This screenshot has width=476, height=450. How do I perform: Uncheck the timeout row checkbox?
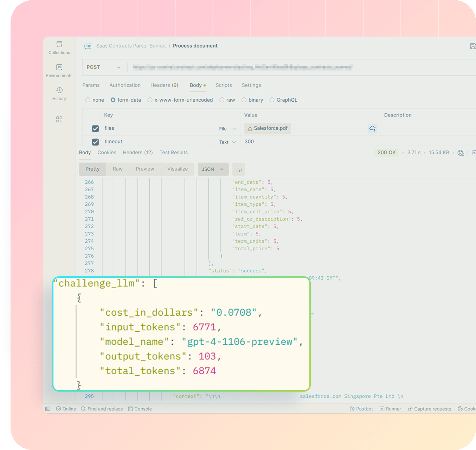click(x=95, y=142)
